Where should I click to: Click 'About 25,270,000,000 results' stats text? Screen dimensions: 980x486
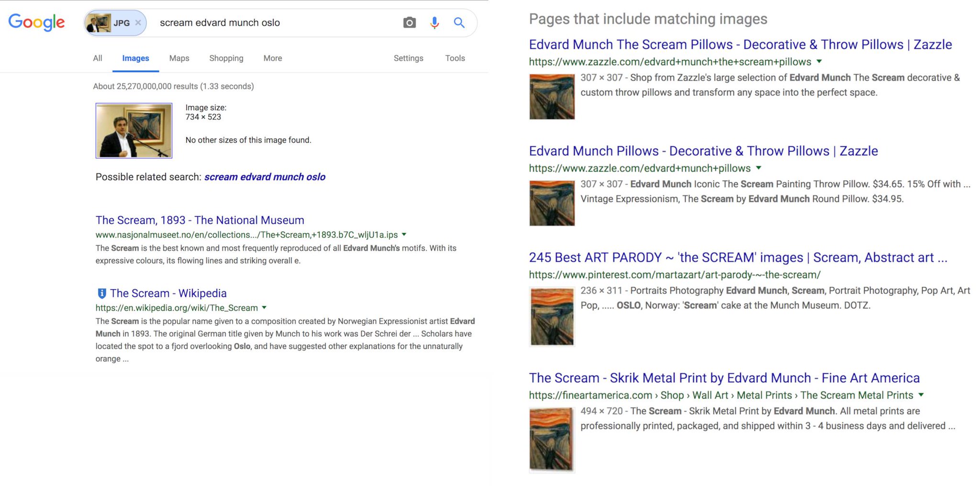(173, 86)
